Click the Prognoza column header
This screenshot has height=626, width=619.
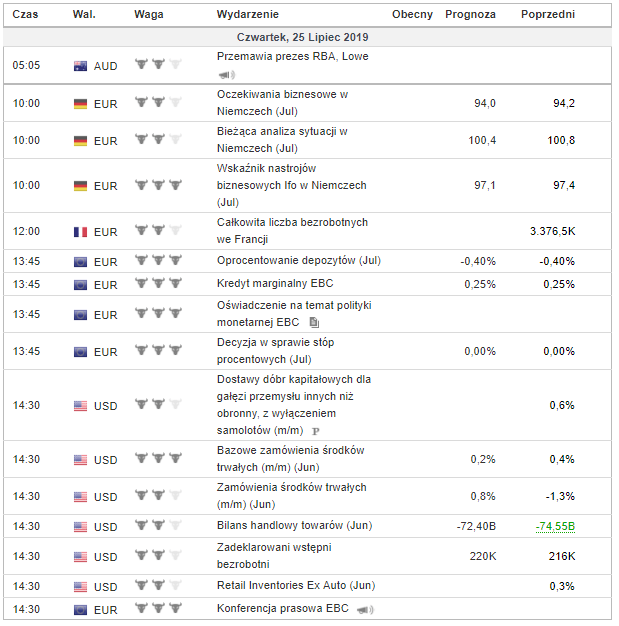click(x=469, y=15)
